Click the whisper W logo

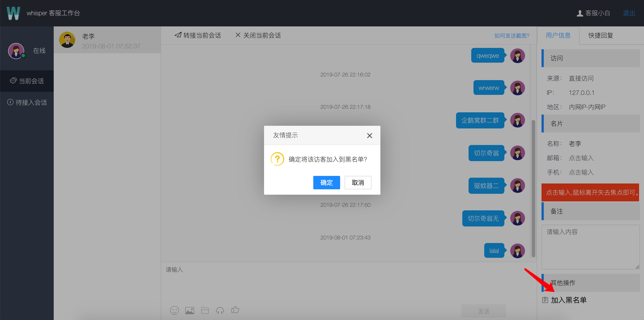point(13,13)
